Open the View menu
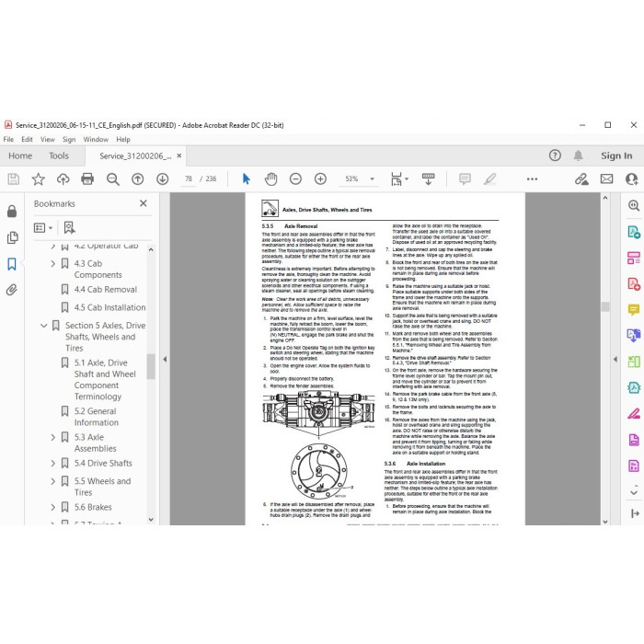The height and width of the screenshot is (644, 644). click(x=48, y=140)
